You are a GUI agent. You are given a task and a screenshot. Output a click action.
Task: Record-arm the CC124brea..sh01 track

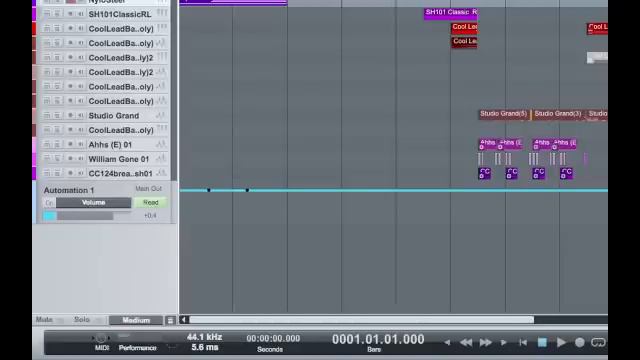tap(70, 173)
